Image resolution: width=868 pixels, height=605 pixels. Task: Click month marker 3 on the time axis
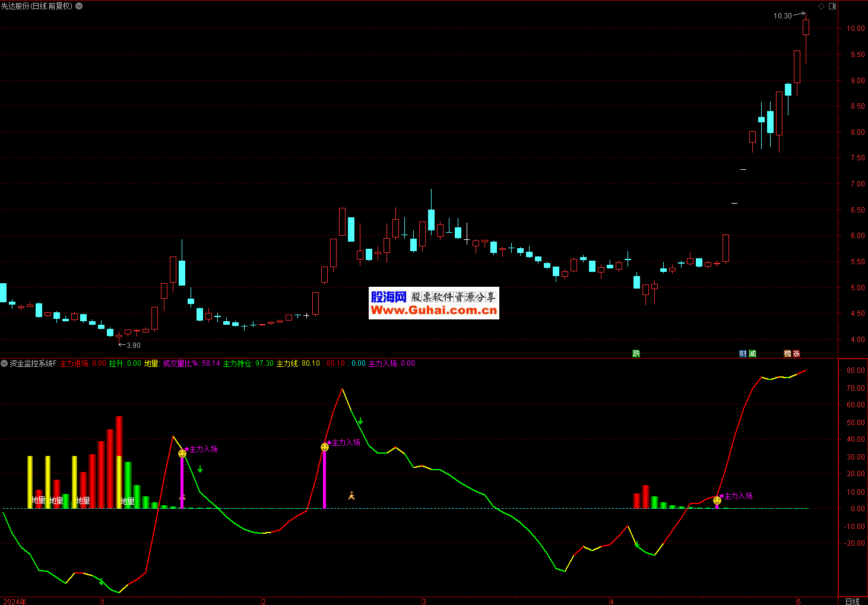coord(424,601)
